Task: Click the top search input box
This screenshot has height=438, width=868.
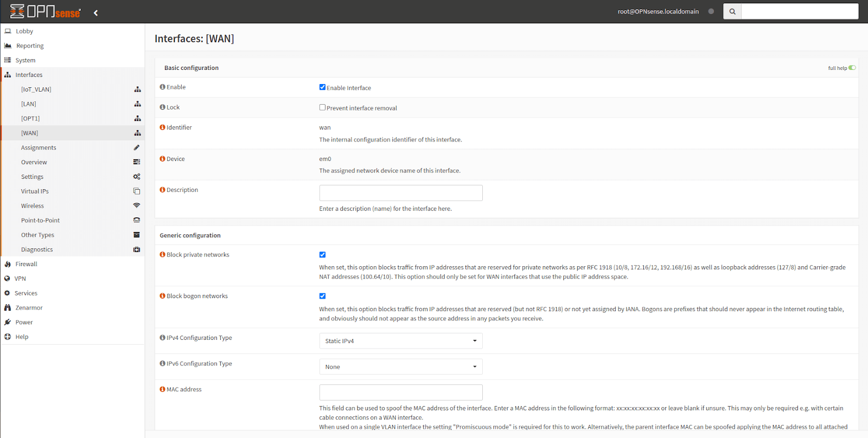Action: [x=800, y=11]
